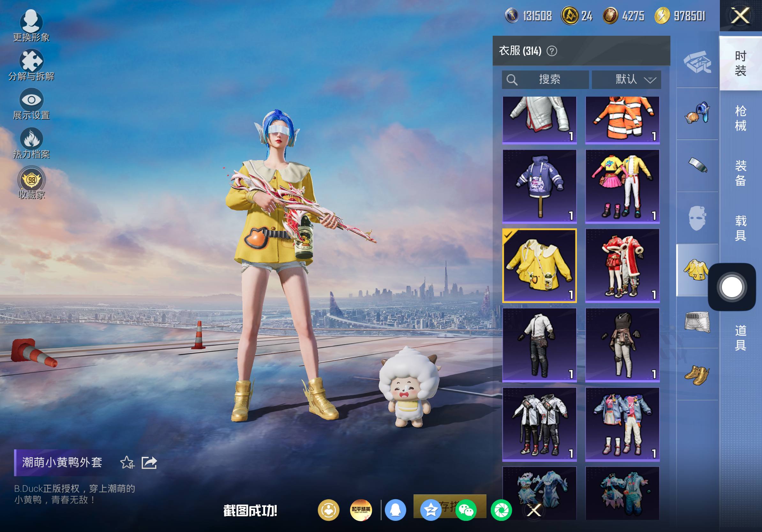The width and height of the screenshot is (762, 532).
Task: Select the yellow and pink skirt outfit set
Action: pyautogui.click(x=622, y=186)
